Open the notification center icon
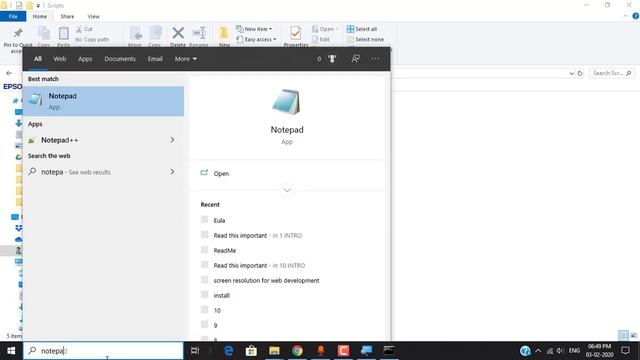Viewport: 640px width, 360px height. (x=625, y=351)
